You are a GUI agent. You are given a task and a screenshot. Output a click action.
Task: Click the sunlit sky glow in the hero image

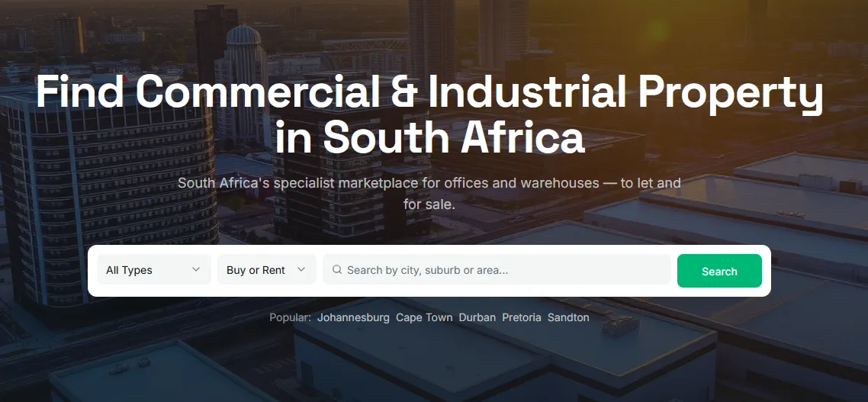[x=656, y=31]
